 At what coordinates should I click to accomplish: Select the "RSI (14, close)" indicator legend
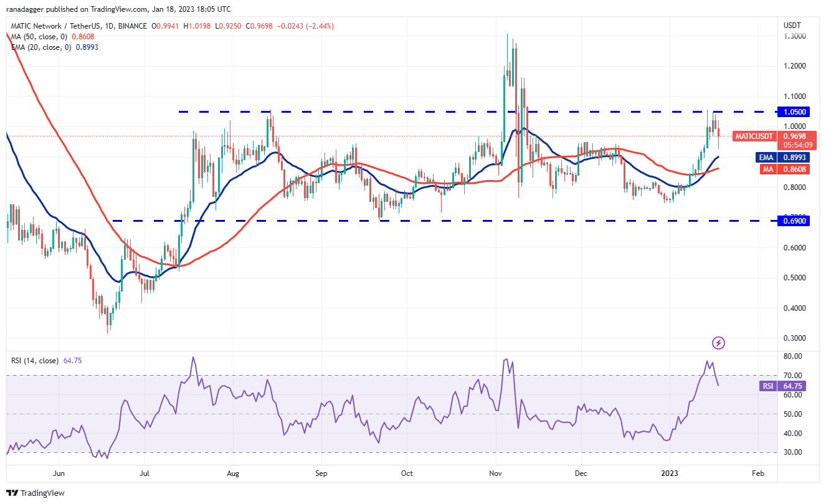tap(35, 360)
